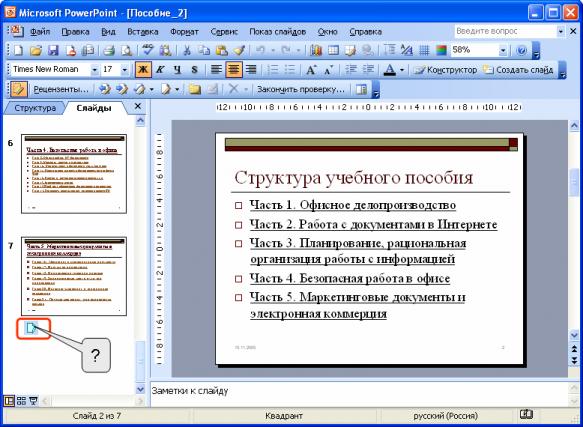Follow the Часть 1. Офисное делопроизводство link
Image resolution: width=583 pixels, height=427 pixels.
pos(353,205)
